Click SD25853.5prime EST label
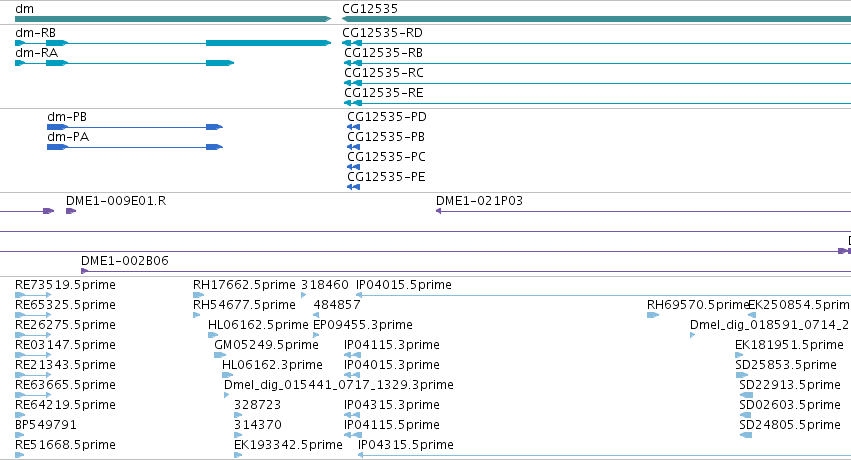 click(x=786, y=365)
